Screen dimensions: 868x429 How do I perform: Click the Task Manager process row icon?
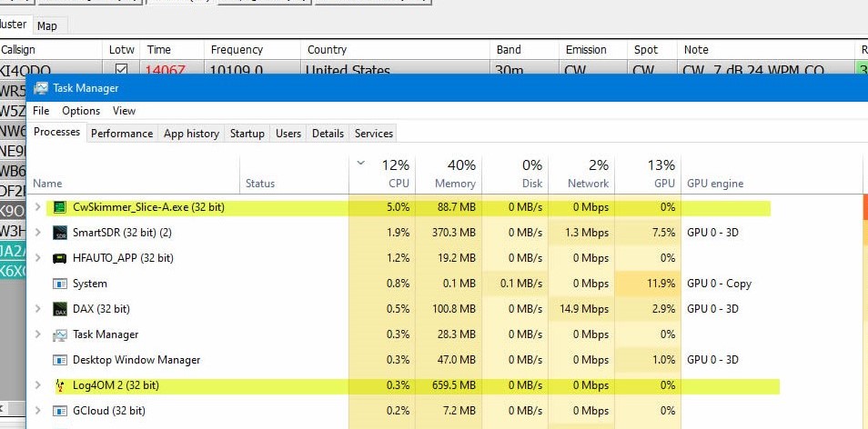pos(59,334)
